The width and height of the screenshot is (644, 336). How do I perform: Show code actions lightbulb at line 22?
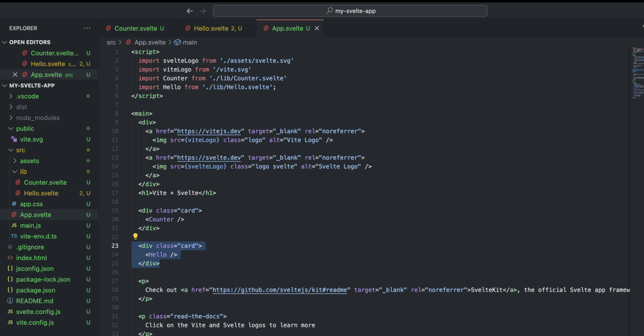[x=135, y=236]
